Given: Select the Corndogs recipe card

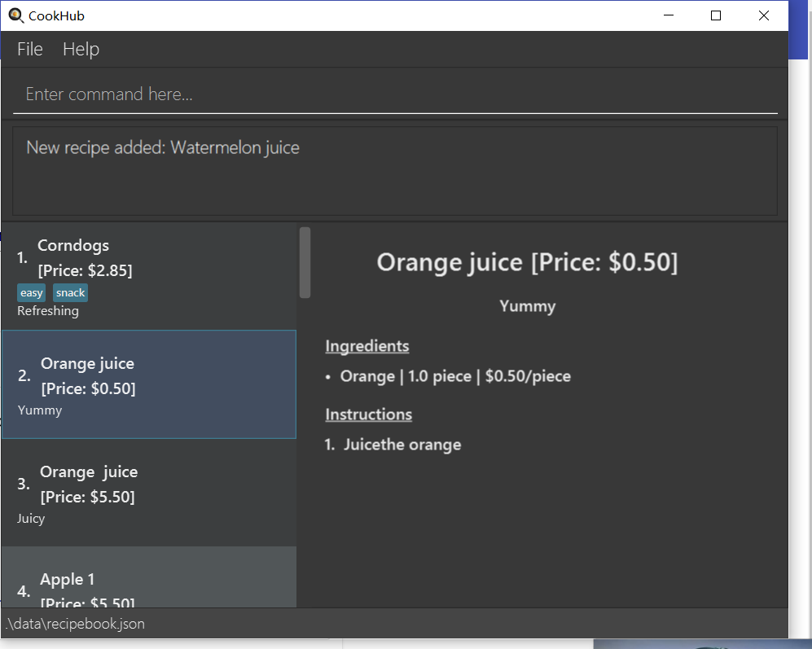Looking at the screenshot, I should click(149, 276).
